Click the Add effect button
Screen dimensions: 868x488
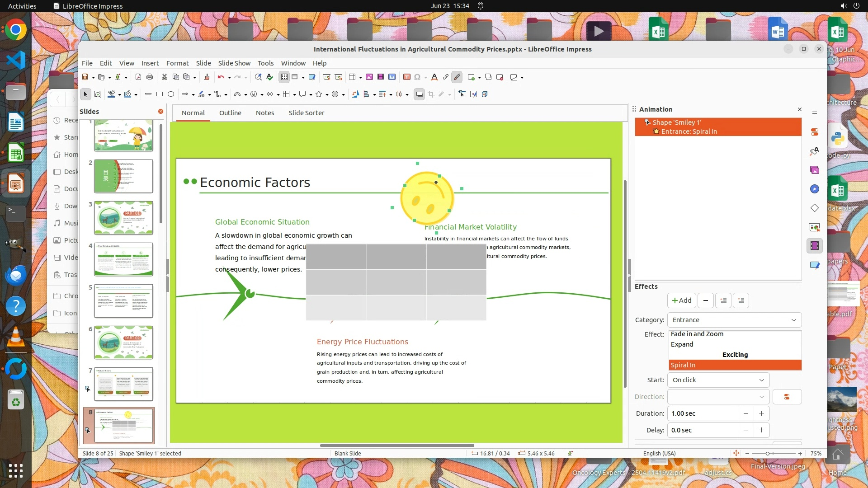click(681, 300)
